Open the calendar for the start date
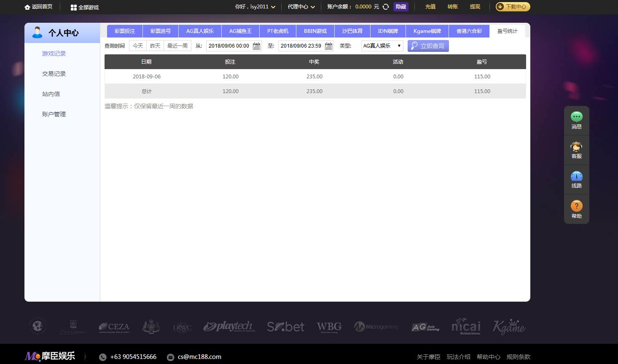The image size is (618, 364). (256, 46)
